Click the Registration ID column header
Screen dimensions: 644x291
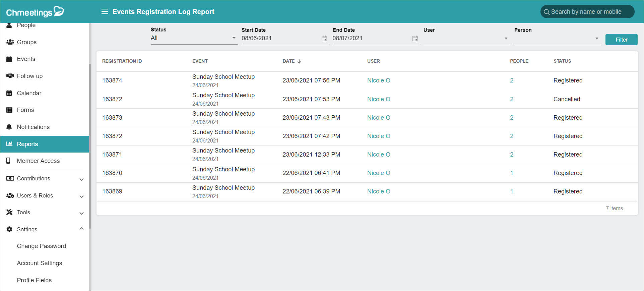pos(122,61)
